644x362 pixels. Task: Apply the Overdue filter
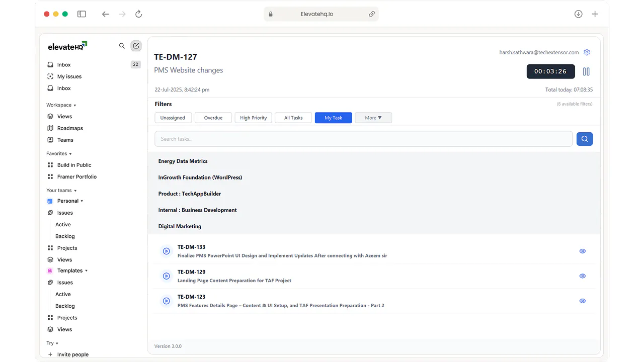[x=213, y=118]
